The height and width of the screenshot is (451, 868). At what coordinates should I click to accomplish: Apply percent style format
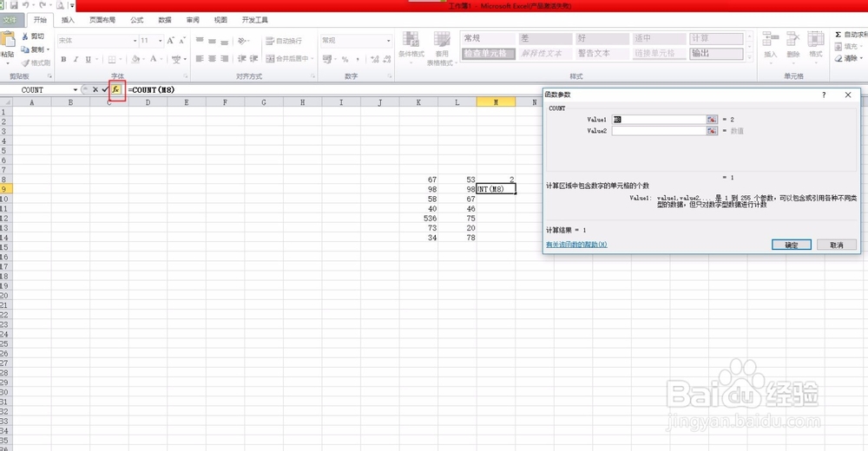[x=345, y=59]
